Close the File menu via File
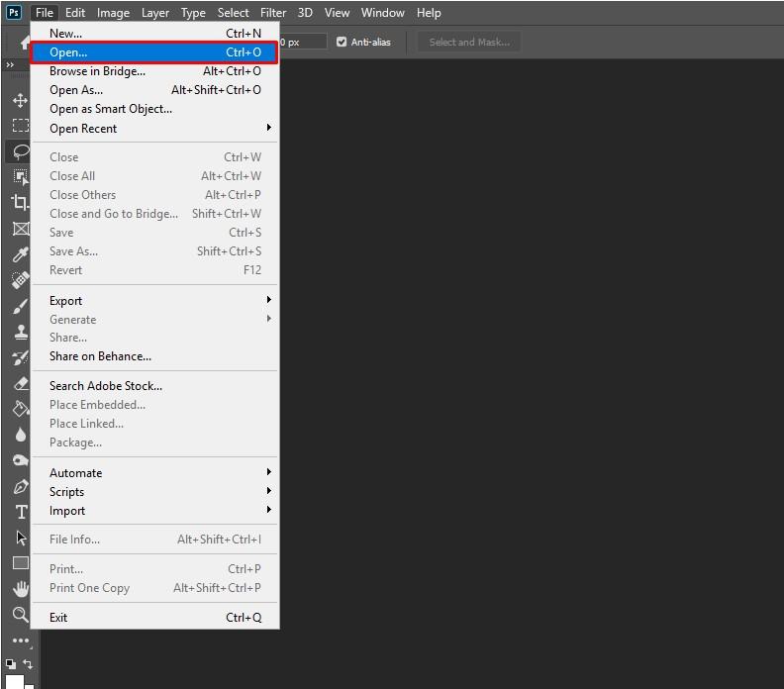This screenshot has width=784, height=689. pyautogui.click(x=45, y=13)
